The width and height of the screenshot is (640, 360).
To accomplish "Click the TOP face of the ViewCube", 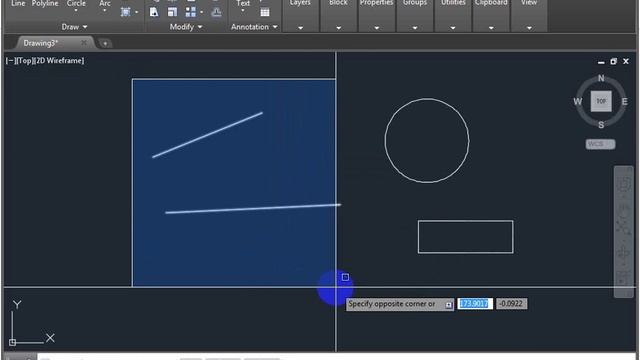I will coord(601,101).
